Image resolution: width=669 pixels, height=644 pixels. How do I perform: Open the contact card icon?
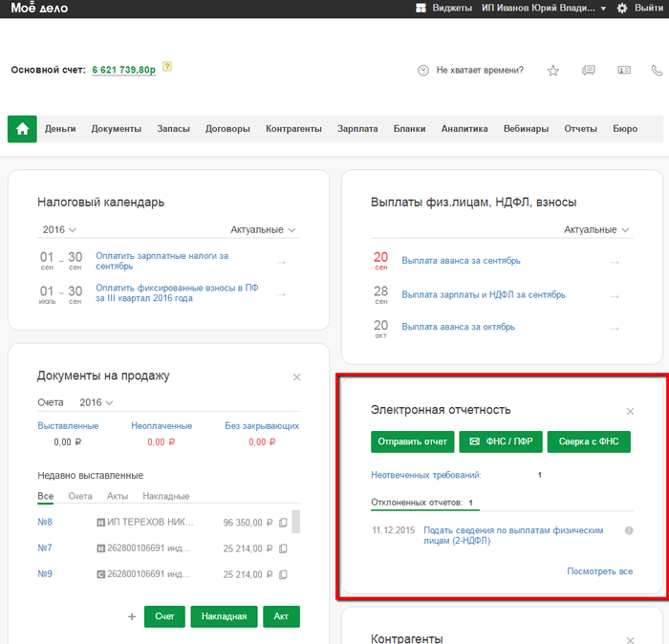pos(624,71)
